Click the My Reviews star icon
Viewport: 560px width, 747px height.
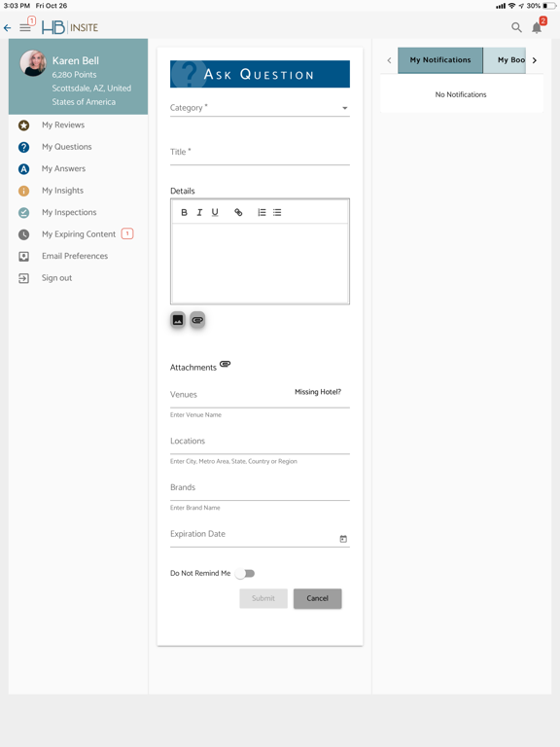click(x=23, y=125)
